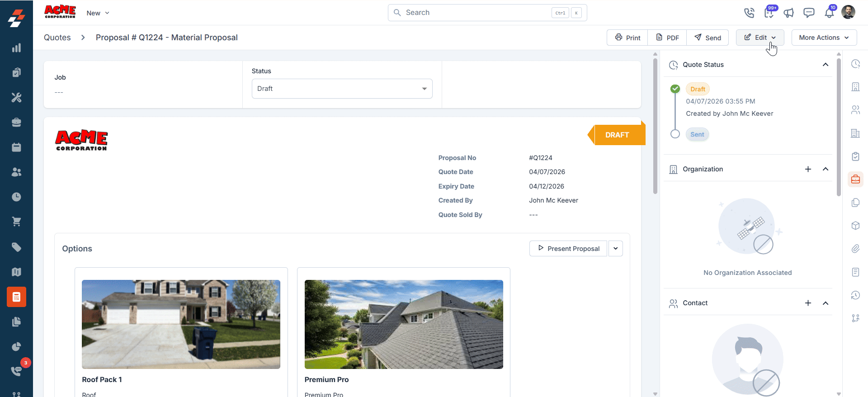This screenshot has width=868, height=397.
Task: Click the Print button
Action: (x=627, y=38)
